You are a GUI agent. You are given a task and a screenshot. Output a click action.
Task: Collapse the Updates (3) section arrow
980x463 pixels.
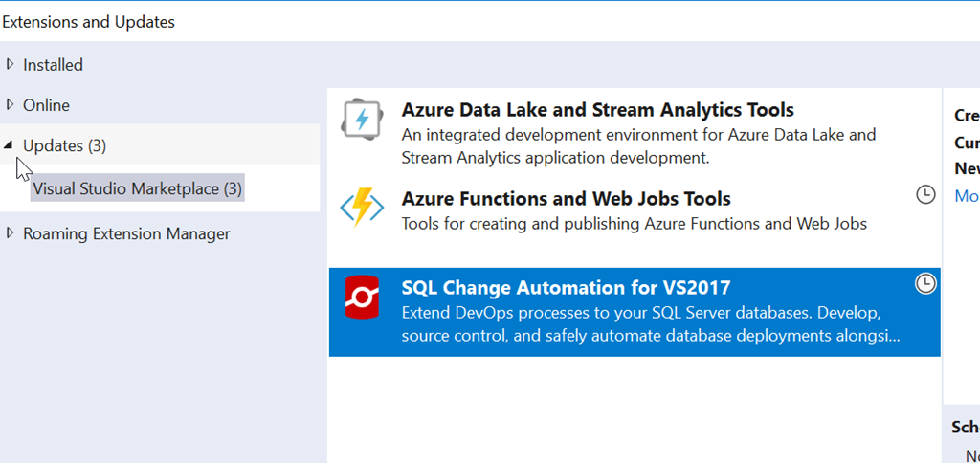click(x=10, y=146)
